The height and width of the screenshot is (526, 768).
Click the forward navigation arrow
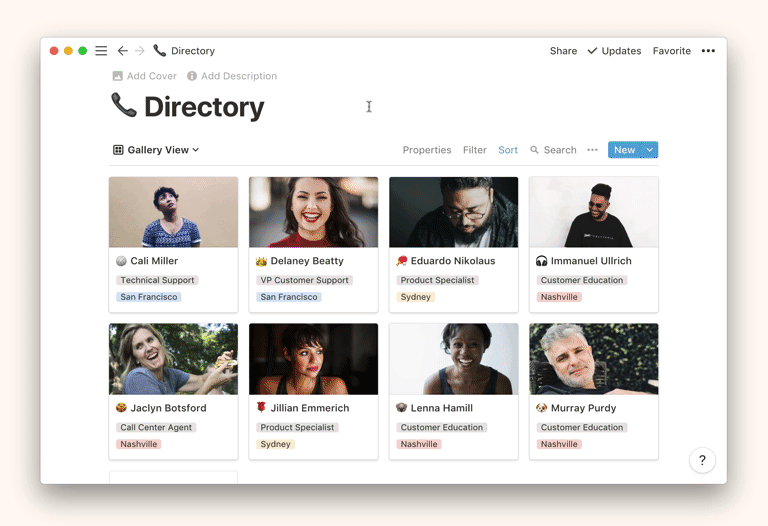point(140,51)
